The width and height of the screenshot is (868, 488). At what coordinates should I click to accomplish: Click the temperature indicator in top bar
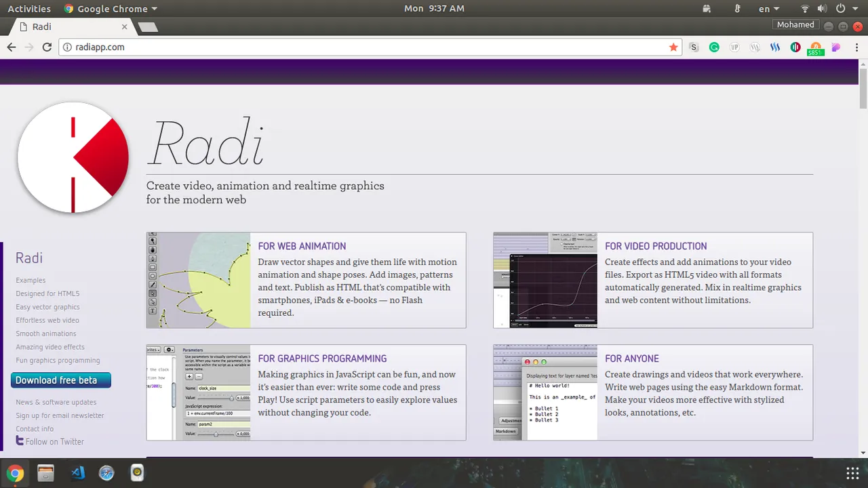click(x=738, y=9)
